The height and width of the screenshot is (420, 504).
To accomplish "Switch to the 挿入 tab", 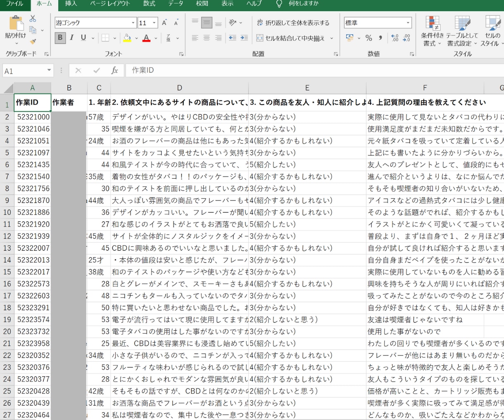I will pyautogui.click(x=71, y=4).
